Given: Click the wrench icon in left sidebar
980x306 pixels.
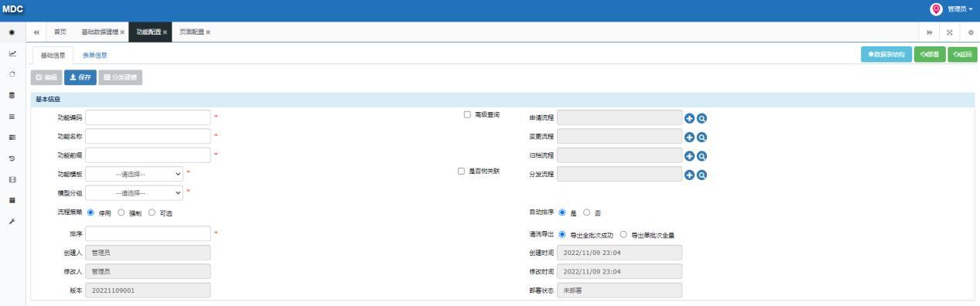Looking at the screenshot, I should [x=12, y=221].
